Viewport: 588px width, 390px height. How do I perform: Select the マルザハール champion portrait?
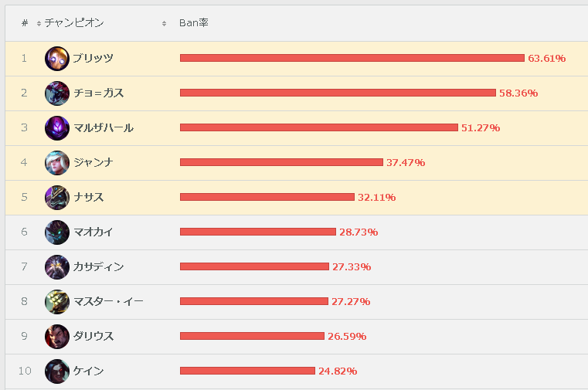57,128
